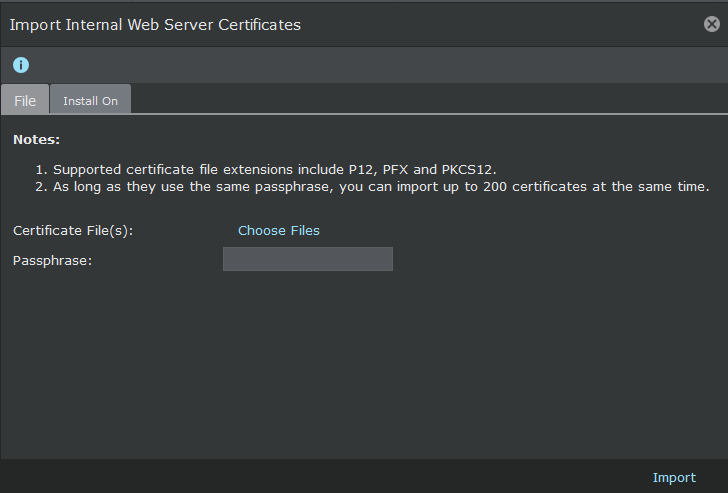
Task: Focus the Passphrase input field
Action: point(308,259)
